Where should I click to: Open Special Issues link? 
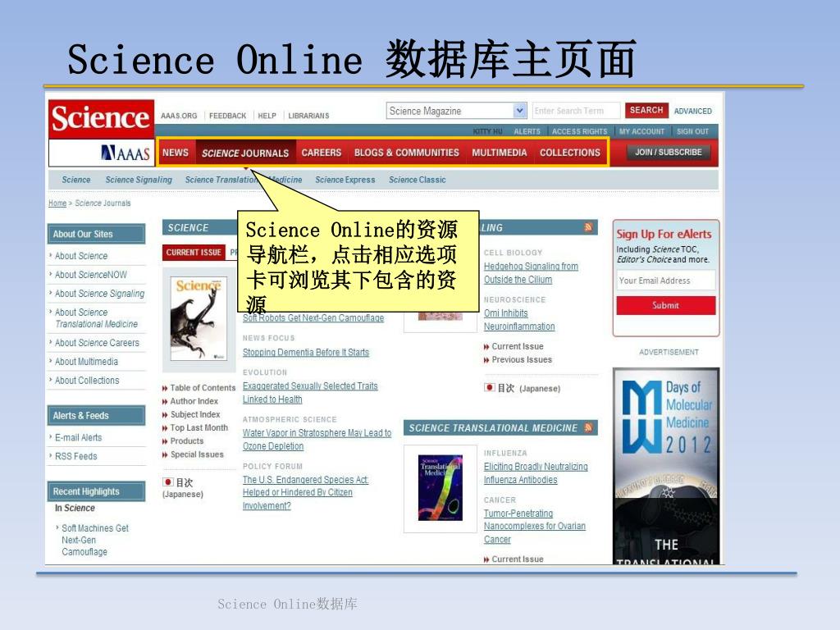coord(197,454)
